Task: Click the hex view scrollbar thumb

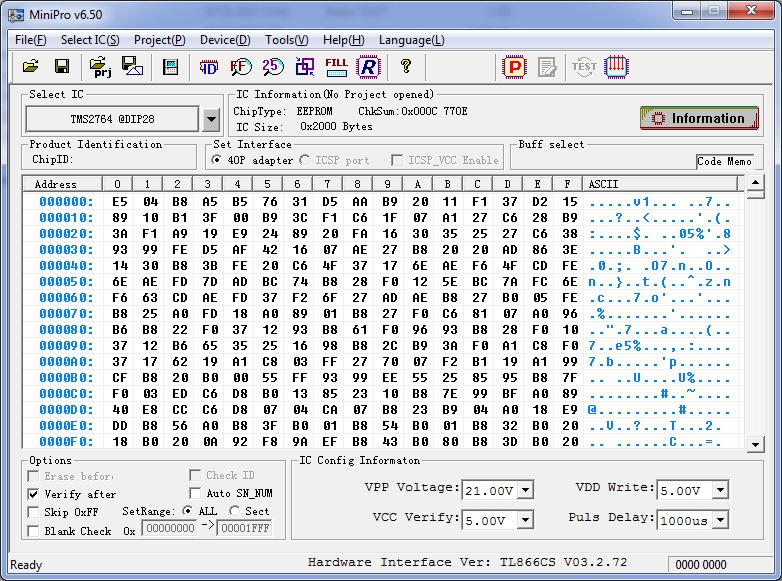Action: point(755,194)
